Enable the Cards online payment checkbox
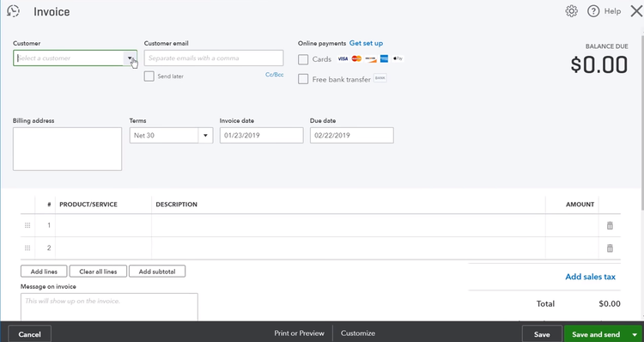Image resolution: width=644 pixels, height=342 pixels. (303, 59)
